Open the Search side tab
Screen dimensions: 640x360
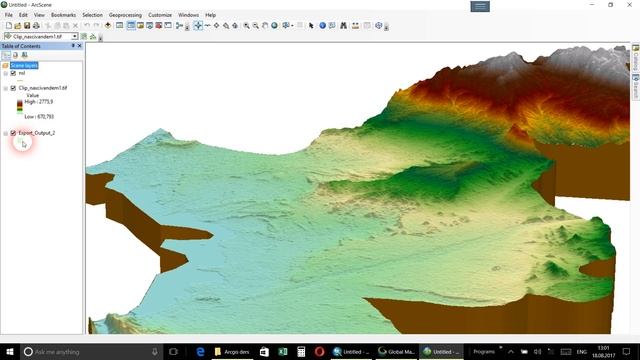coord(636,86)
